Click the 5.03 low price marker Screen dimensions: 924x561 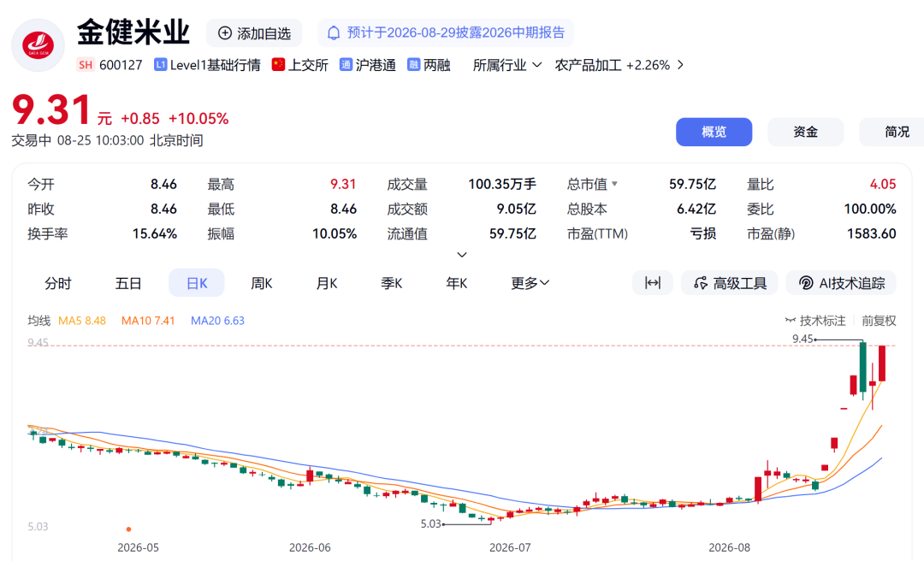pyautogui.click(x=430, y=524)
